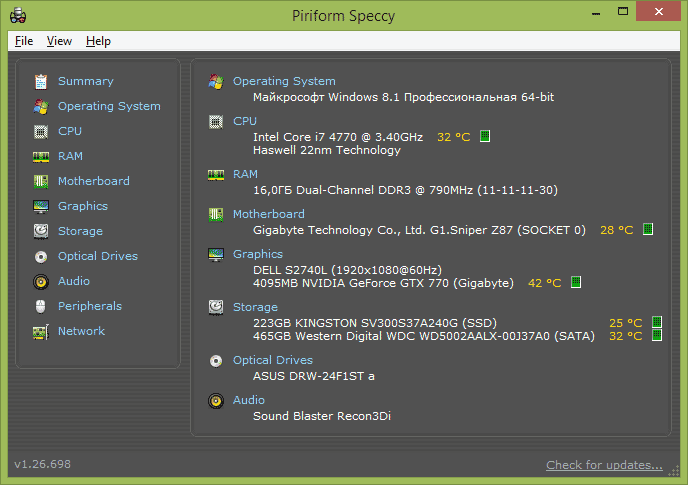Image resolution: width=688 pixels, height=485 pixels.
Task: Click the Audio speaker icon in summary panel
Action: coord(216,401)
